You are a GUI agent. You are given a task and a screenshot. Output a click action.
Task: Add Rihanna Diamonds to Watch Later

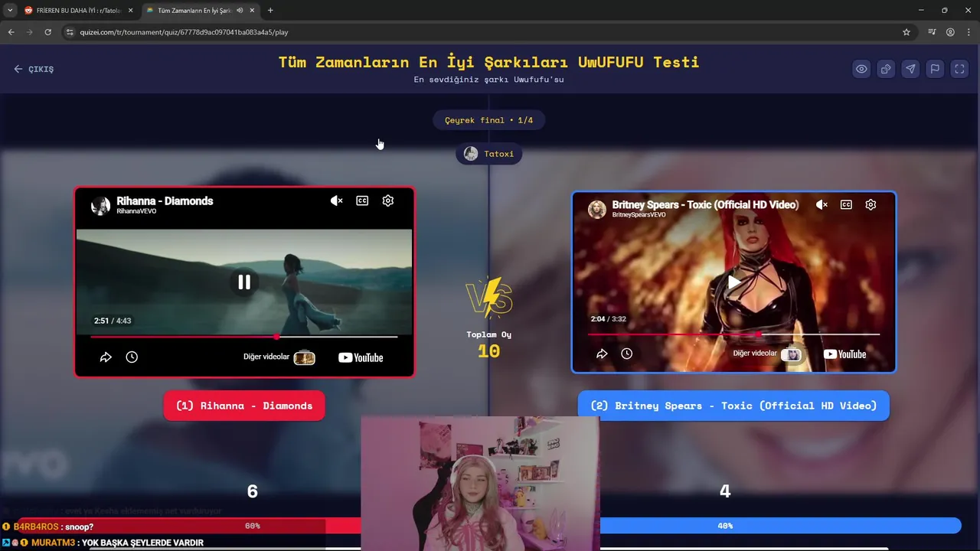132,357
